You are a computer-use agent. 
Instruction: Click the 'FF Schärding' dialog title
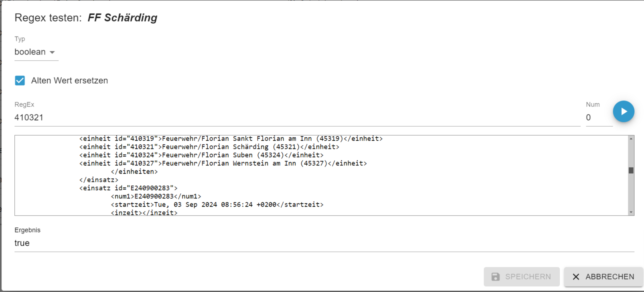point(122,18)
